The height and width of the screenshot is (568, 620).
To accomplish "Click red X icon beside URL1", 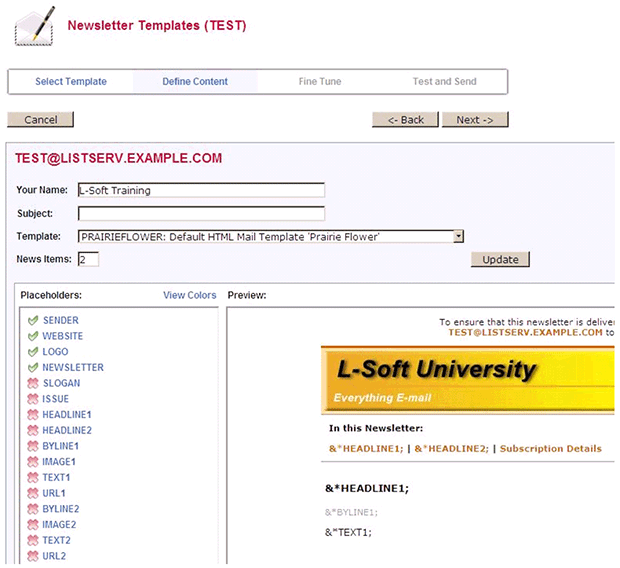I will coord(33,493).
